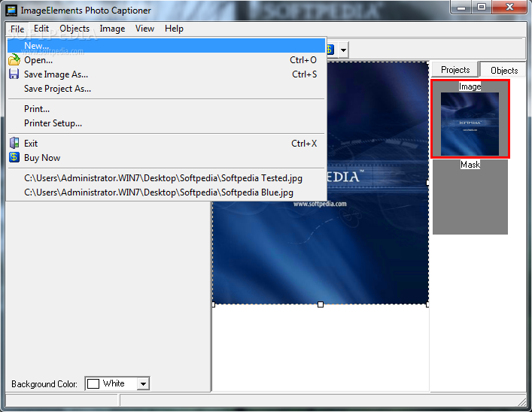
Task: Choose New... from the File menu
Action: click(x=166, y=45)
